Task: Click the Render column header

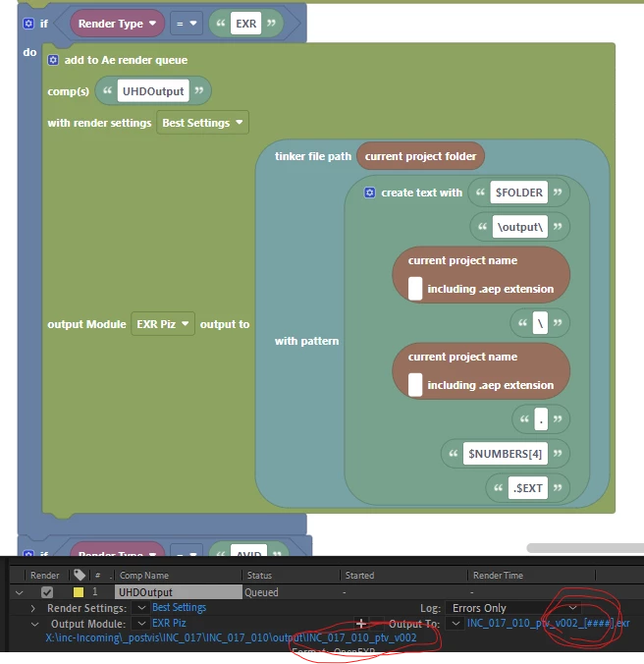Action: pyautogui.click(x=45, y=575)
